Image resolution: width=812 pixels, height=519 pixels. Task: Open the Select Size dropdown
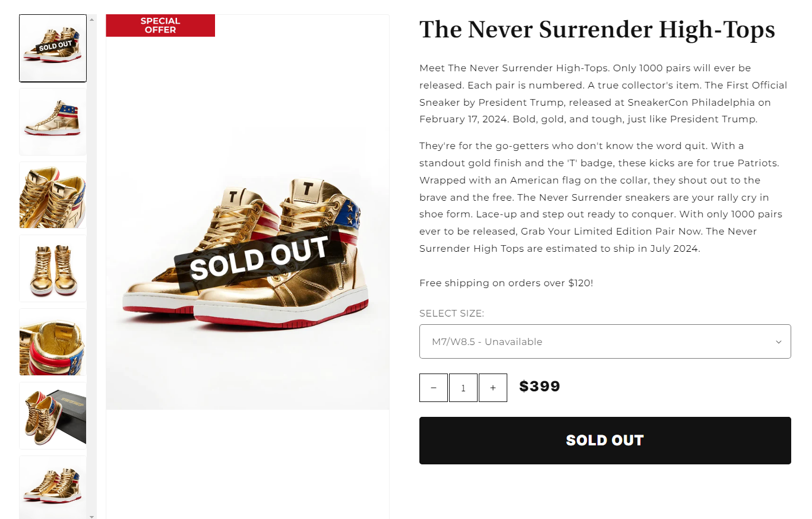(x=605, y=341)
